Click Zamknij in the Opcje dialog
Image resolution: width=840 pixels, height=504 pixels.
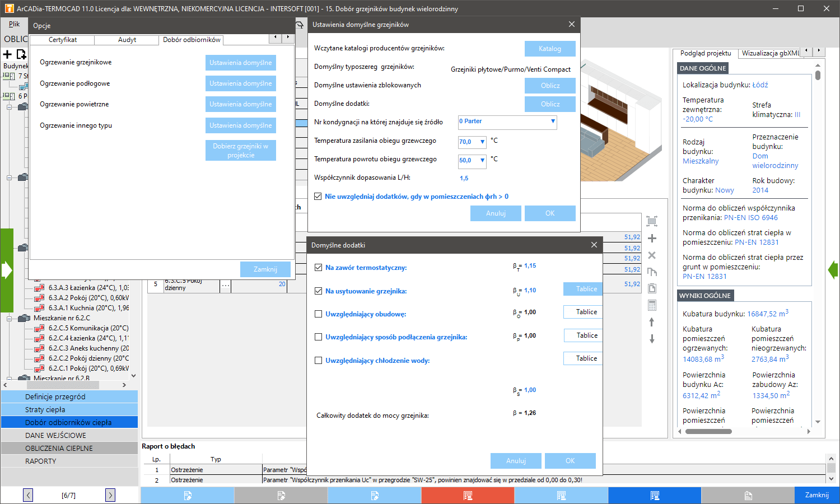point(265,269)
